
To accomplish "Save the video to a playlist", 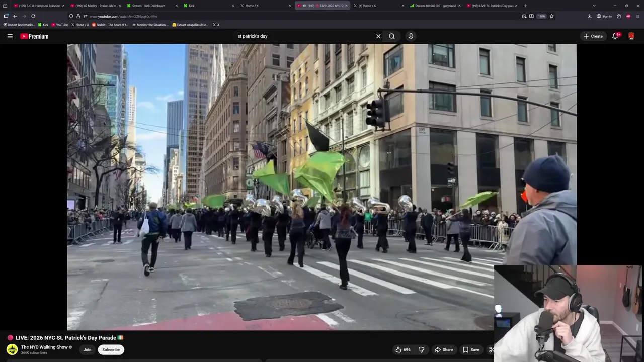I will pyautogui.click(x=471, y=350).
